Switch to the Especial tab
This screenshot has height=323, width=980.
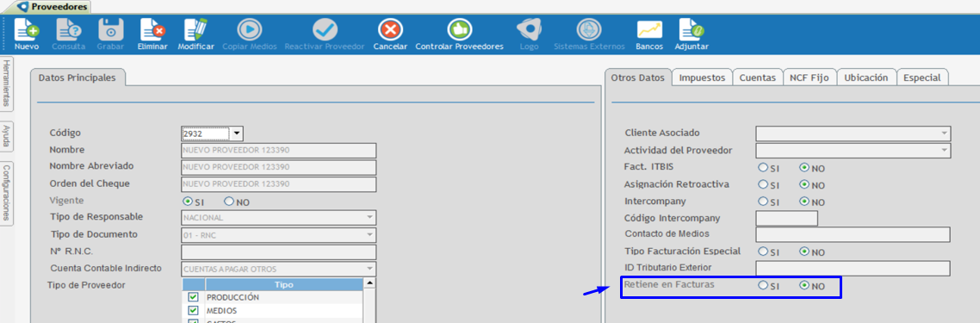(x=922, y=78)
